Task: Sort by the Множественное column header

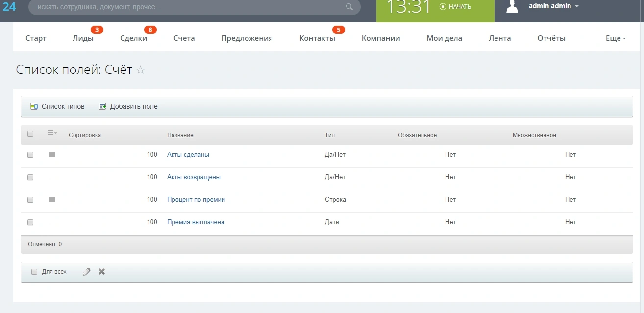Action: (x=534, y=135)
